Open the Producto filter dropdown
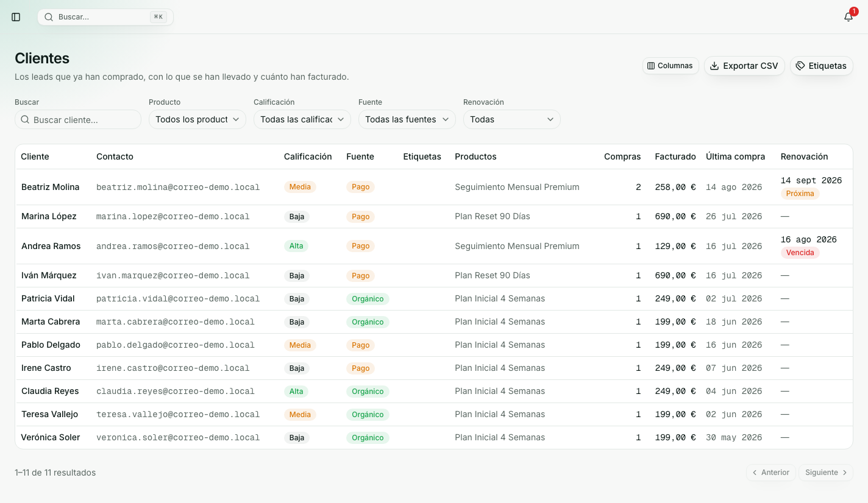The width and height of the screenshot is (868, 503). 197,119
